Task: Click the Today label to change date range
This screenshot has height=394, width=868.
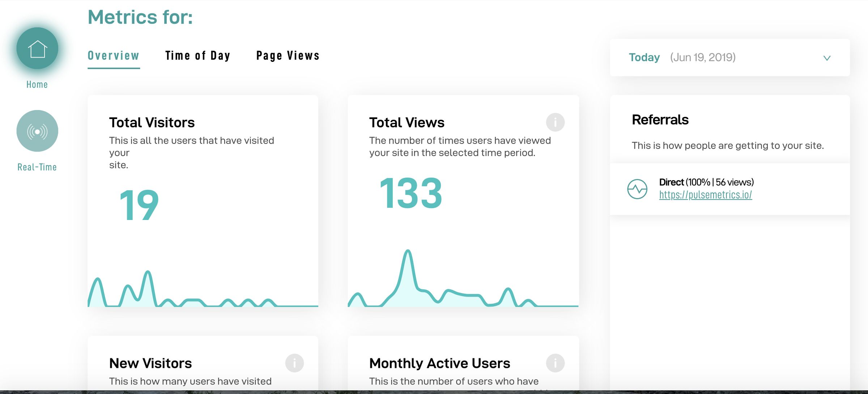Action: pyautogui.click(x=644, y=57)
